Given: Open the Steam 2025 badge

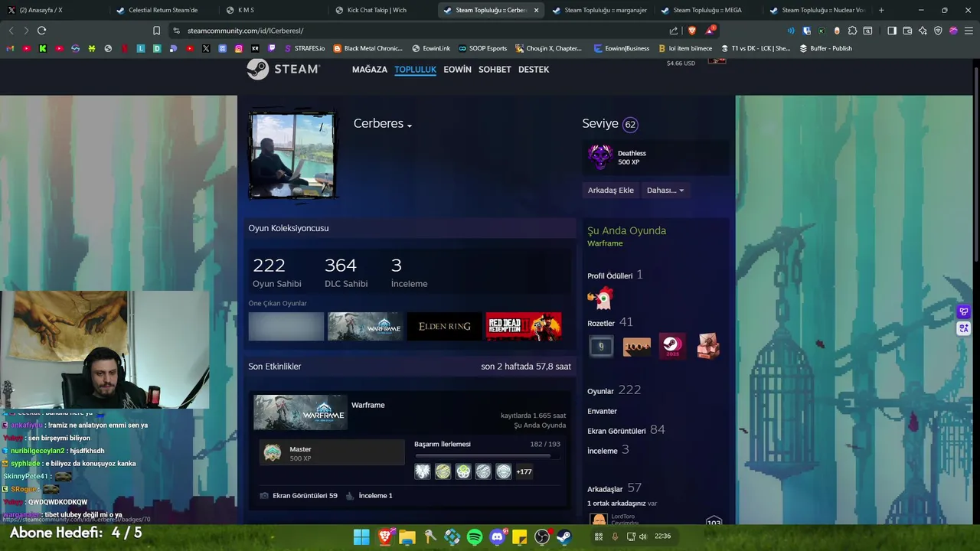Looking at the screenshot, I should (672, 347).
